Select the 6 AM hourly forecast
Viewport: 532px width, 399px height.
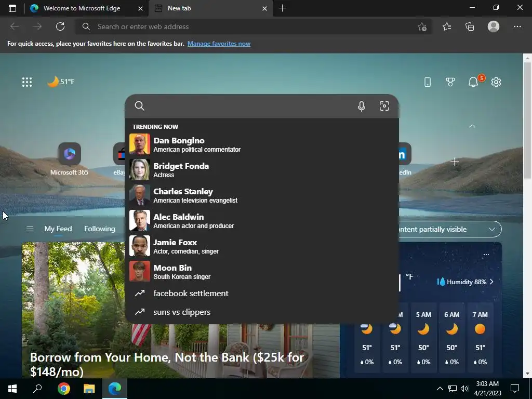(x=451, y=337)
